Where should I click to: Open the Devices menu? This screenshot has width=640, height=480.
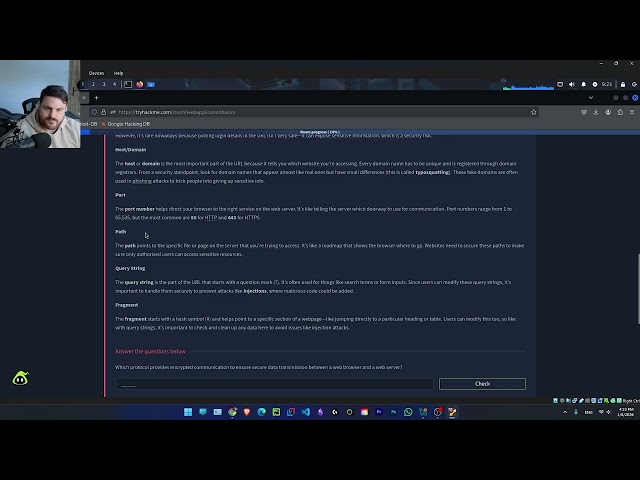point(96,73)
